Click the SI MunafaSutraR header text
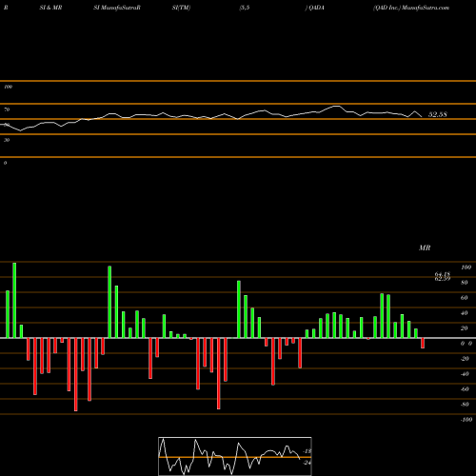The height and width of the screenshot is (476, 476). 117,8
